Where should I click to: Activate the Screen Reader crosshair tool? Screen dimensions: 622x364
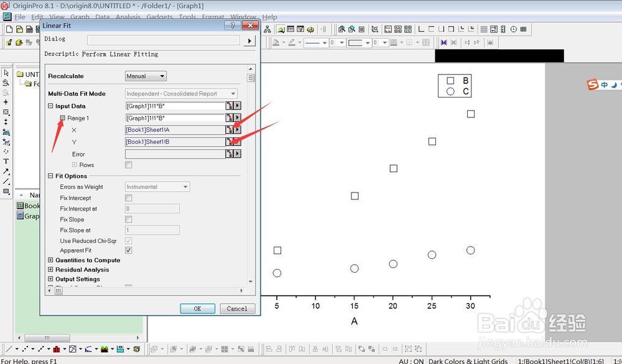click(6, 102)
